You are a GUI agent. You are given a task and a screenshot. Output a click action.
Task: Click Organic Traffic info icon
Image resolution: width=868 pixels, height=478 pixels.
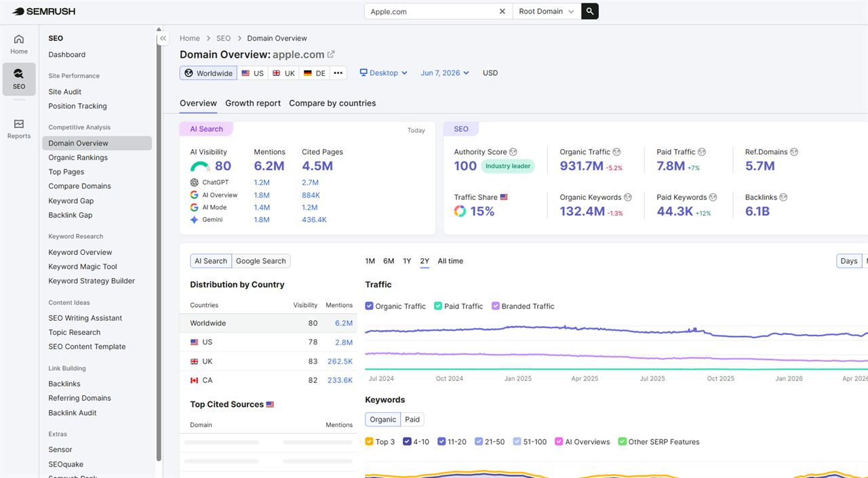[616, 152]
